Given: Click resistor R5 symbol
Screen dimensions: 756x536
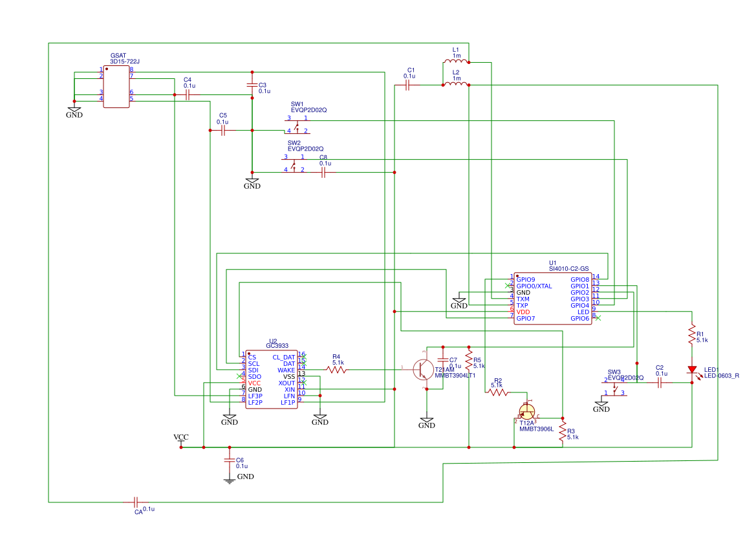Looking at the screenshot, I should (469, 359).
